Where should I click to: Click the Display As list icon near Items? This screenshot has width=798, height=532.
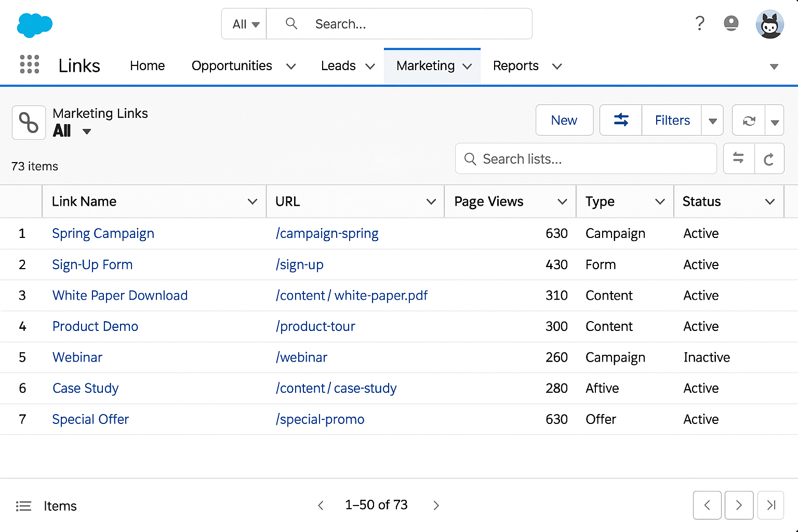tap(23, 506)
